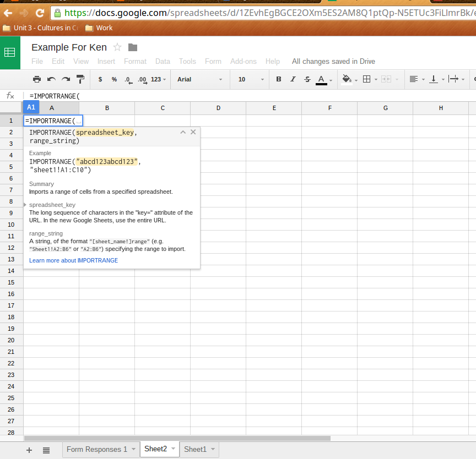Click in the formula bar input
This screenshot has height=459, width=476.
tap(249, 96)
